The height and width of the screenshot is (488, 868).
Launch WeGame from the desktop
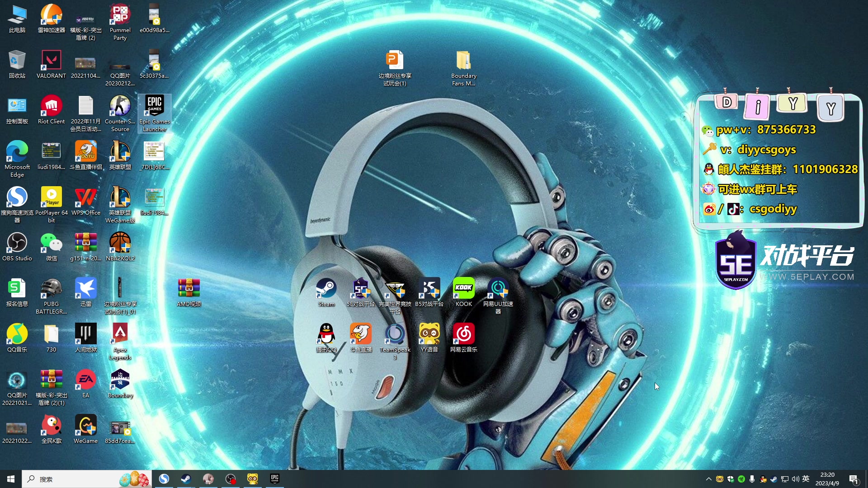(85, 429)
